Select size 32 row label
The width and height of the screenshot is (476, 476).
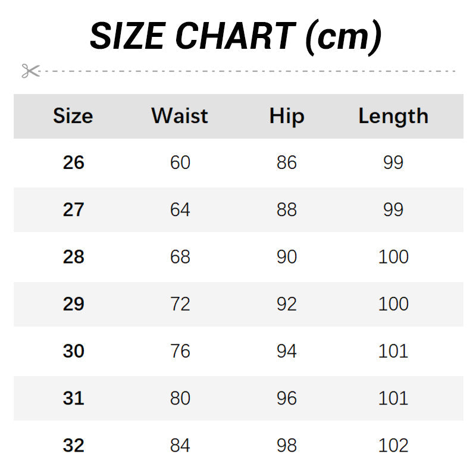73,445
